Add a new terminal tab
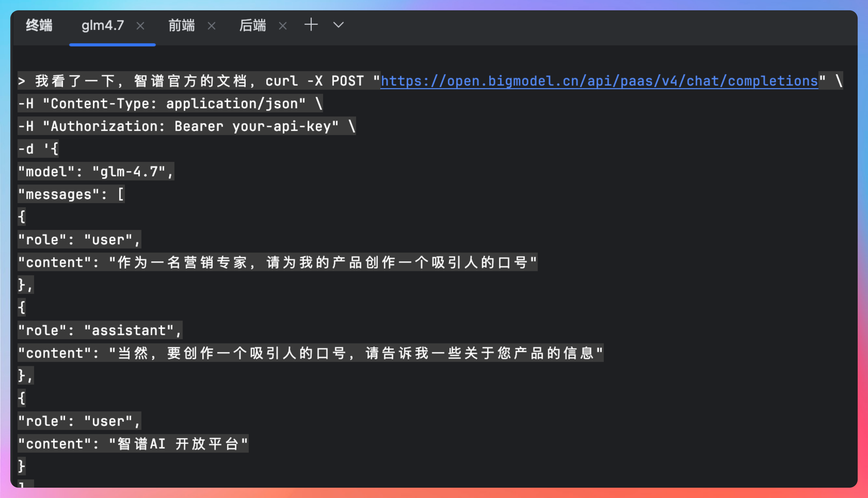 311,25
